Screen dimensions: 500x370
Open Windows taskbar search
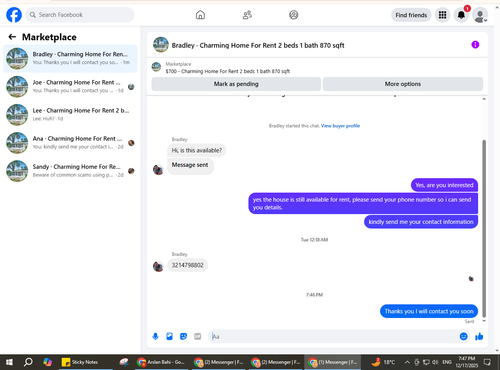tap(28, 362)
